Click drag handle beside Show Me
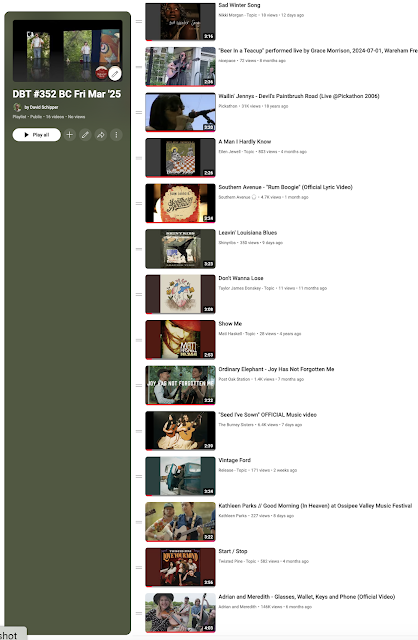This screenshot has height=640, width=418. tap(139, 340)
